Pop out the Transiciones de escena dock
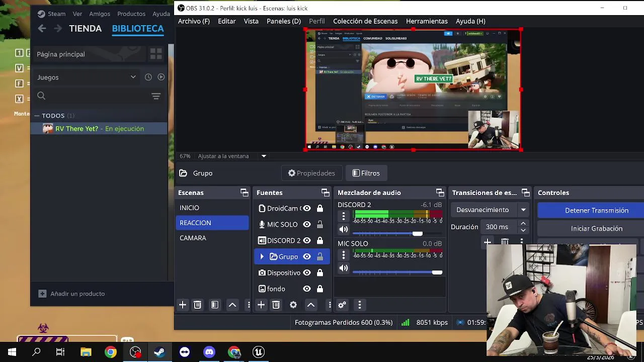 pyautogui.click(x=526, y=193)
